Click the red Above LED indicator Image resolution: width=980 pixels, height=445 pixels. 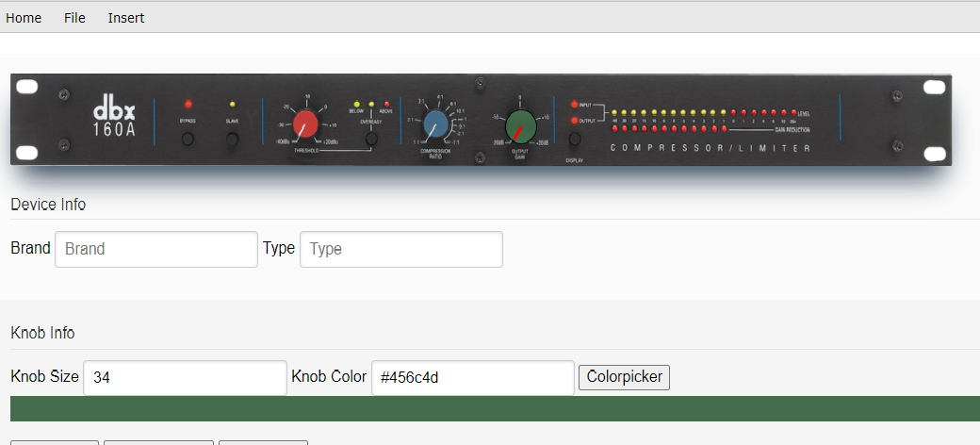coord(386,104)
